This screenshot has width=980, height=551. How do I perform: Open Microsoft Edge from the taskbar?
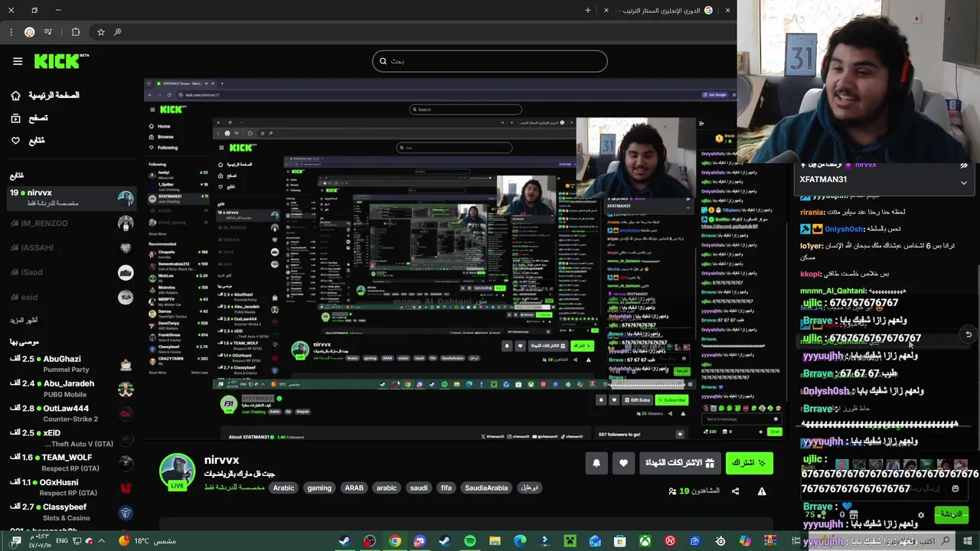point(520,541)
